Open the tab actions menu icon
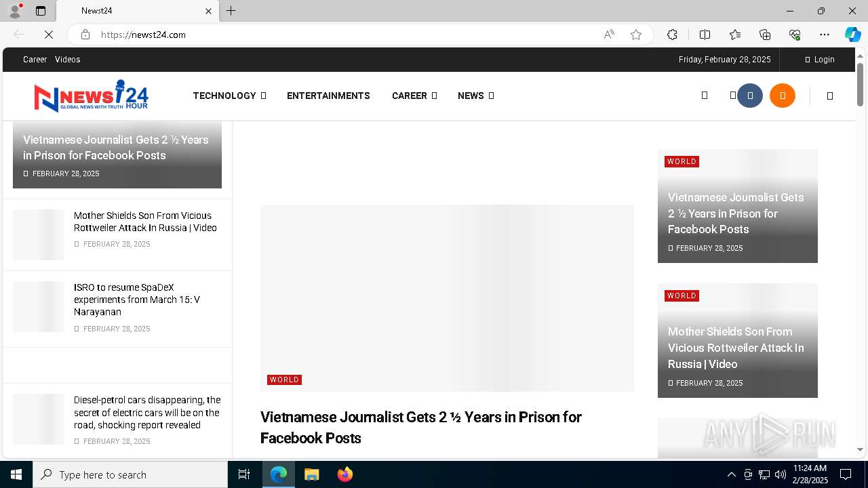Viewport: 868px width, 488px height. (41, 11)
